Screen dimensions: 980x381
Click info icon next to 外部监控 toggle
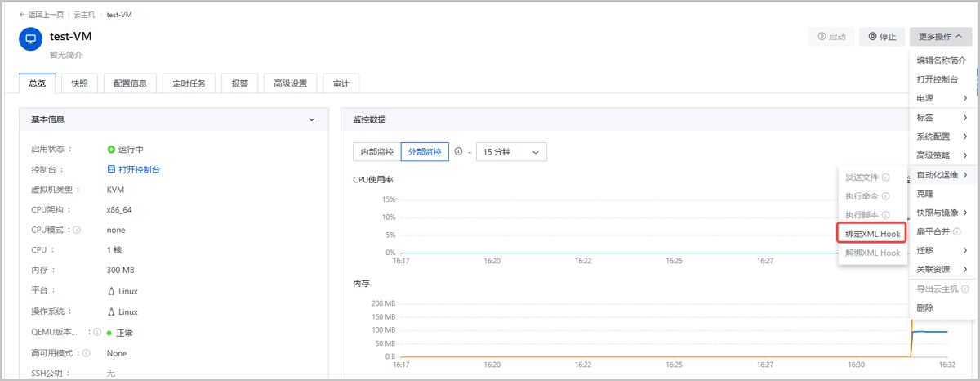pyautogui.click(x=458, y=152)
